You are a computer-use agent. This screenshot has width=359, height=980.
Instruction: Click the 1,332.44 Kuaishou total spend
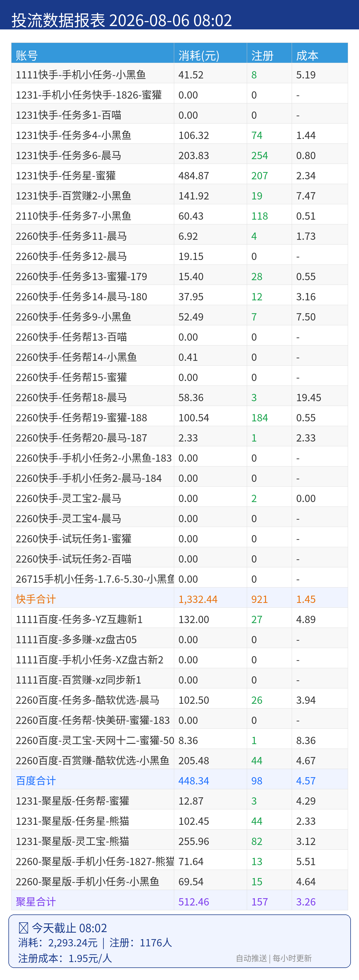[x=198, y=599]
